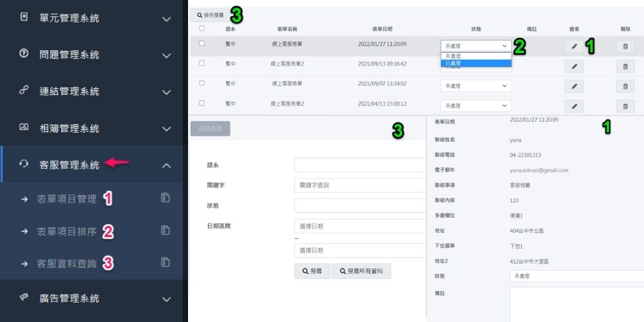Tick checkbox for the 2021/09/13 09:36:42 row
This screenshot has width=644, height=322.
tap(202, 63)
